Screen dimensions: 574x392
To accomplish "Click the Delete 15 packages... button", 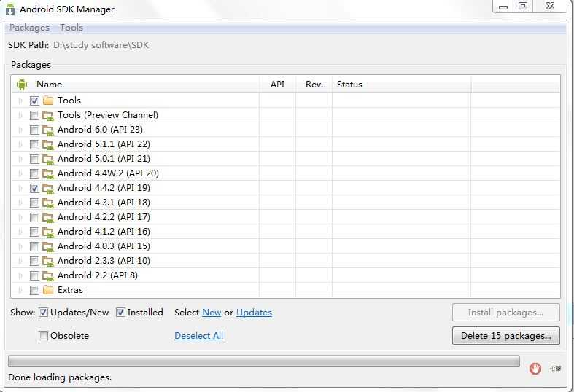I will click(x=506, y=336).
